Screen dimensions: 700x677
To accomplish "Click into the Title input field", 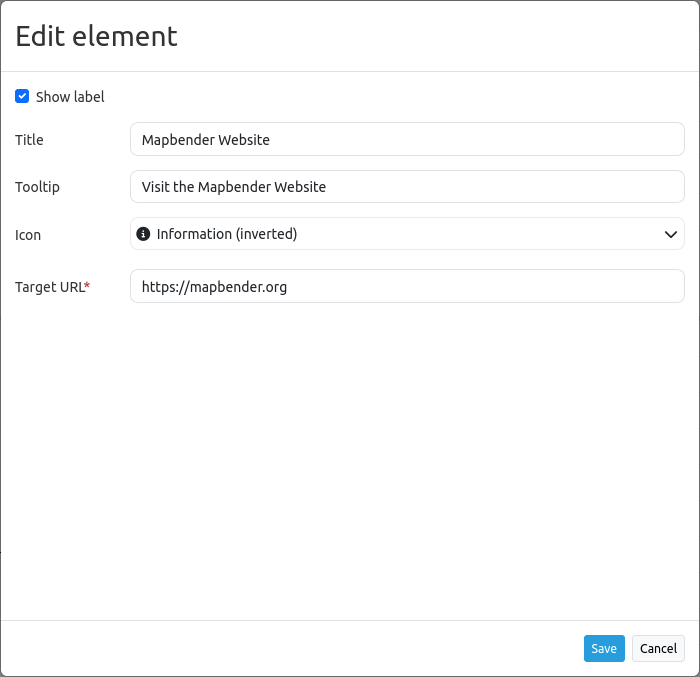I will tap(407, 140).
